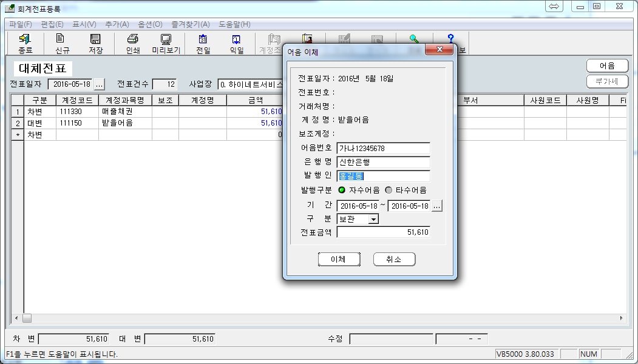The height and width of the screenshot is (364, 638).
Task: Click the 취소 button to cancel
Action: point(394,259)
